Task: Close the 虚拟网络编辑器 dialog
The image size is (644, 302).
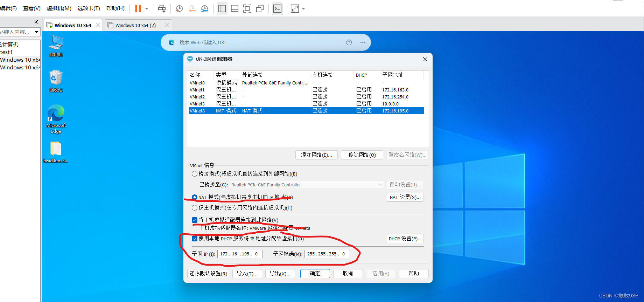Action: (x=425, y=59)
